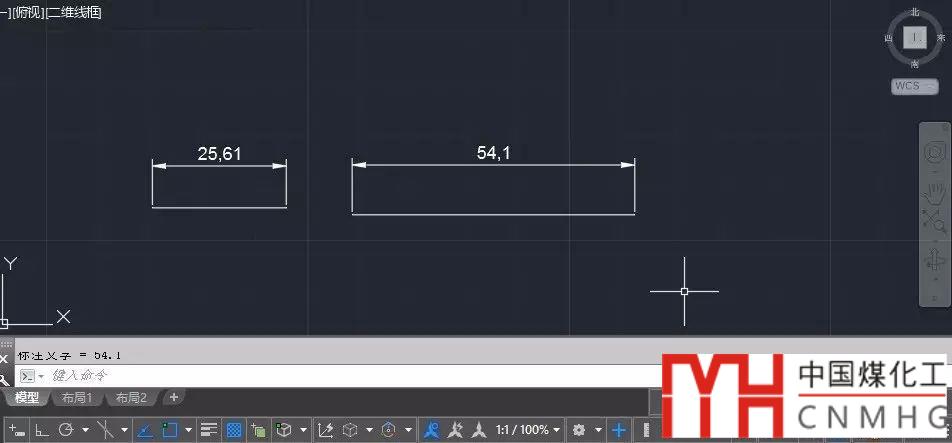This screenshot has width=952, height=443.
Task: Toggle ortho mode in status bar
Action: [42, 431]
